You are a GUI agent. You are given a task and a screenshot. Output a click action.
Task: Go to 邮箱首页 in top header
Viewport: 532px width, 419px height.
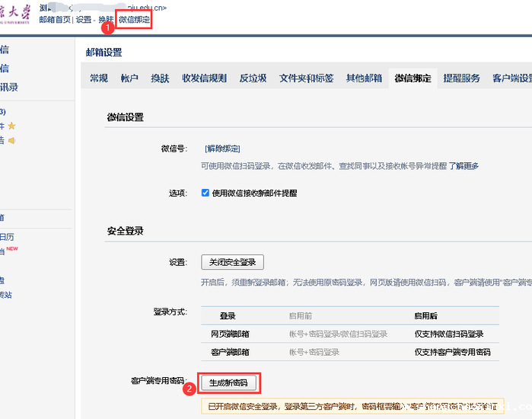point(55,19)
